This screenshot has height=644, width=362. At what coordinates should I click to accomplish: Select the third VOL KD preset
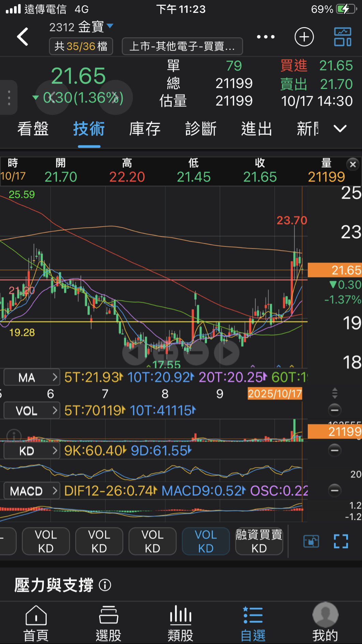point(152,541)
